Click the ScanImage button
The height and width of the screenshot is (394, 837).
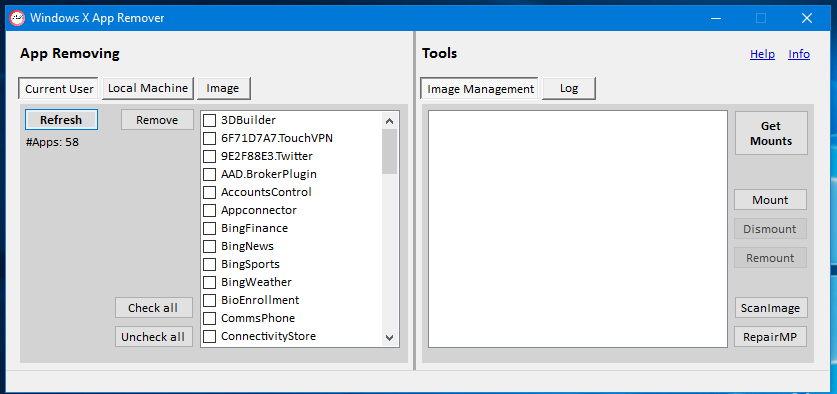[x=770, y=308]
